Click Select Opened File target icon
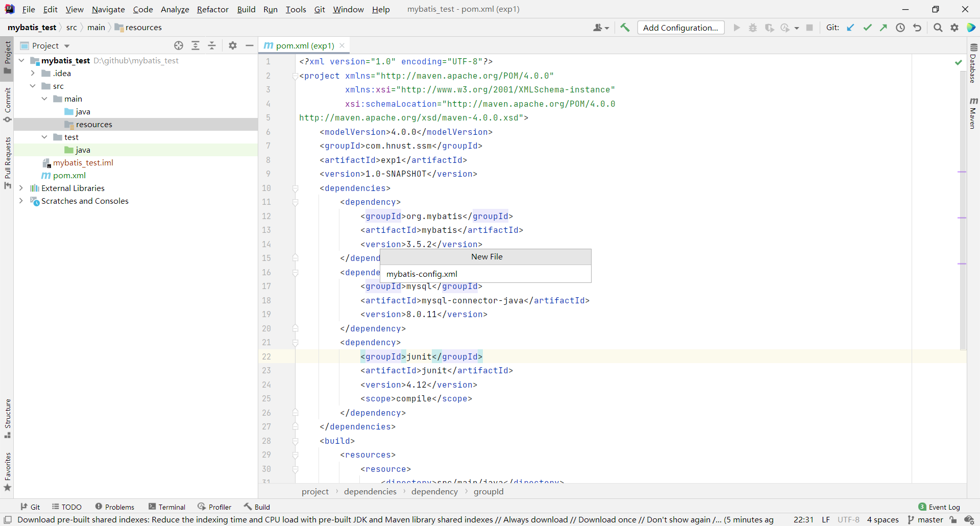 pyautogui.click(x=179, y=45)
